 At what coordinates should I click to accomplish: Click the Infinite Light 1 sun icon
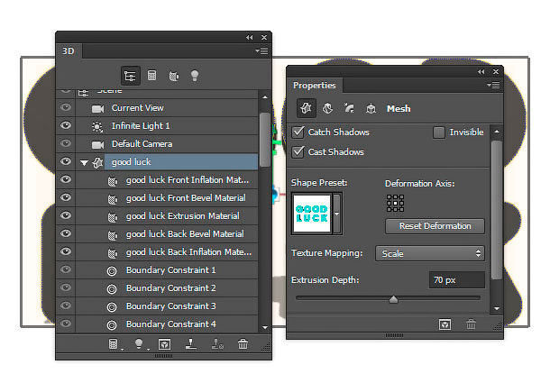pyautogui.click(x=97, y=126)
